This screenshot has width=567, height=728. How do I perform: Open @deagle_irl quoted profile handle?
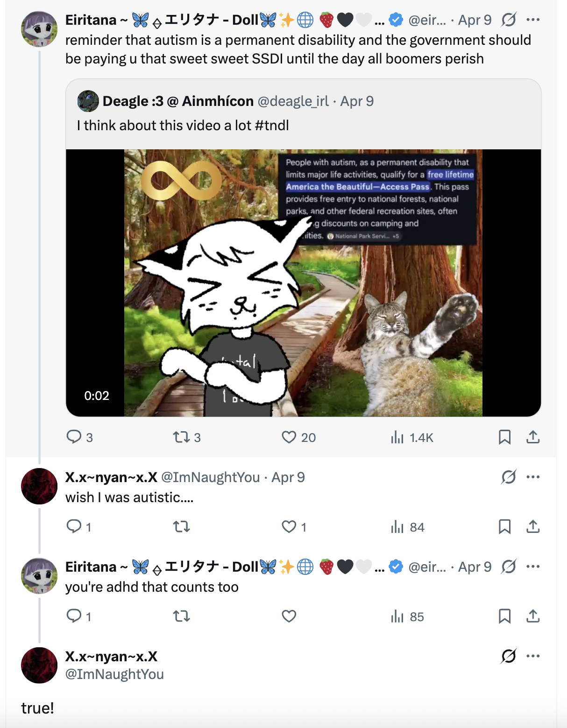(x=293, y=101)
